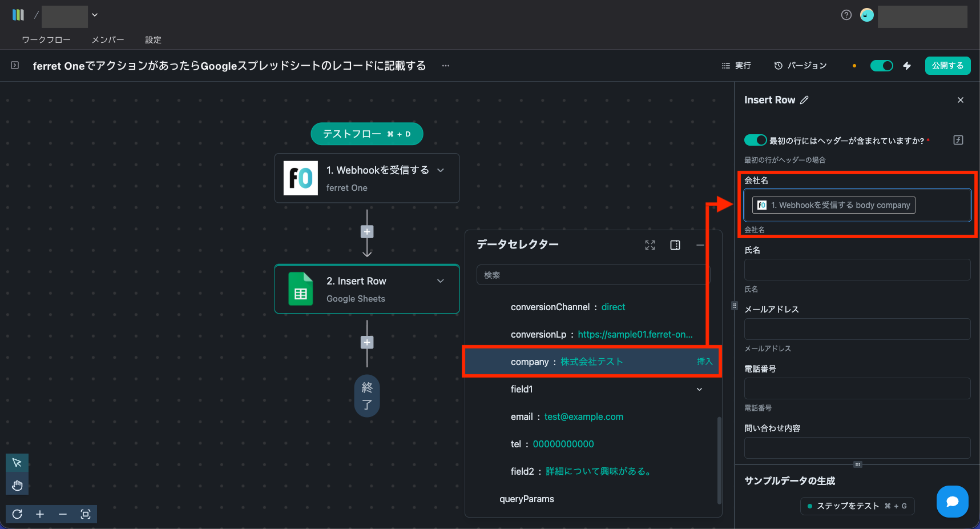Select the hand pan tool

[17, 486]
